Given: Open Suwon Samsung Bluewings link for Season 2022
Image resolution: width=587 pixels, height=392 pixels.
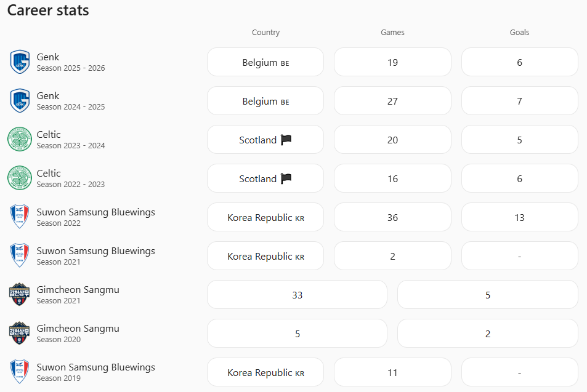Looking at the screenshot, I should pos(95,212).
